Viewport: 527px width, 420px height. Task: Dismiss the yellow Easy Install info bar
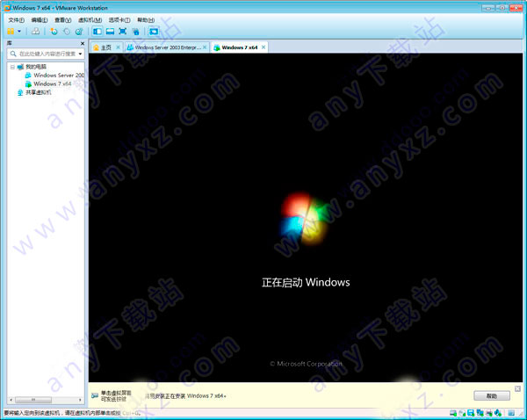517,388
